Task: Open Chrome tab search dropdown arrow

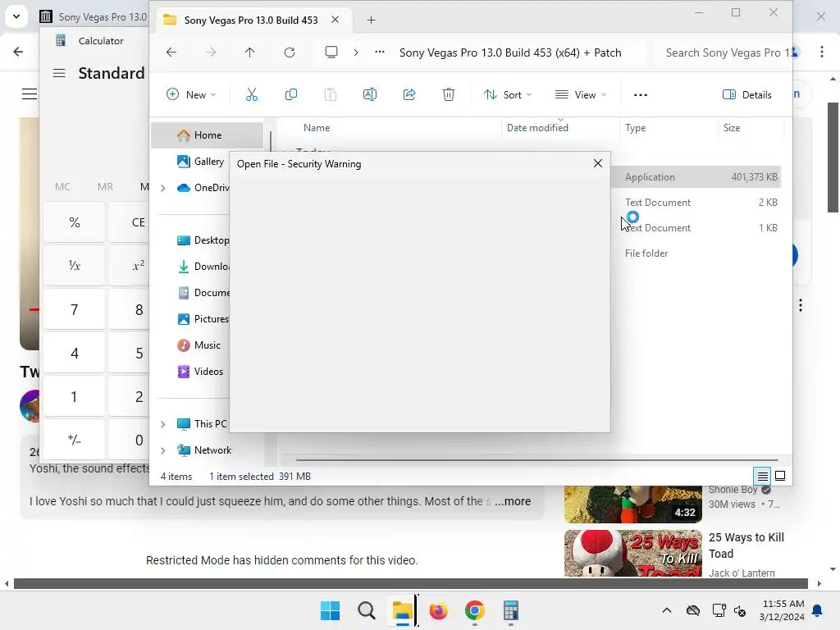Action: pyautogui.click(x=16, y=16)
